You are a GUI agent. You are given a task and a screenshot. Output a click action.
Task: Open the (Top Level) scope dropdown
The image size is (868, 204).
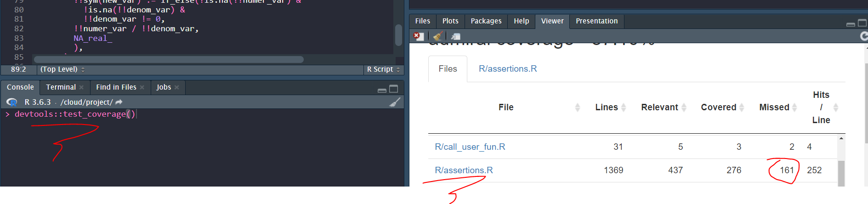[x=62, y=69]
